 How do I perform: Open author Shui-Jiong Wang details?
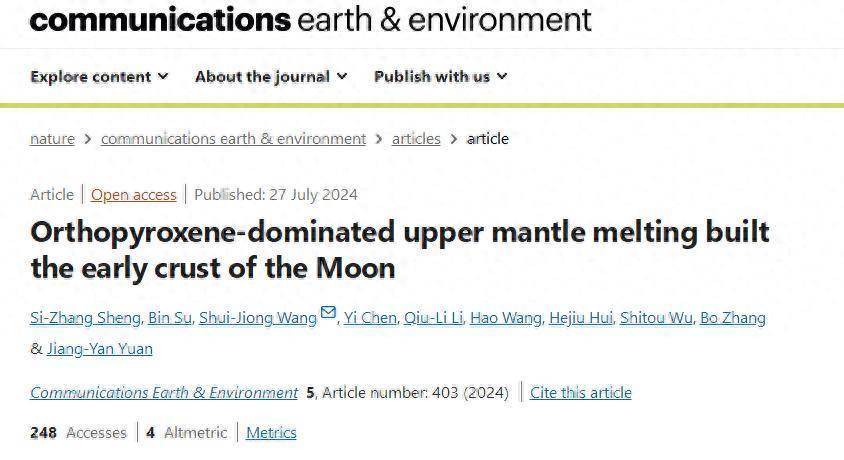[258, 318]
